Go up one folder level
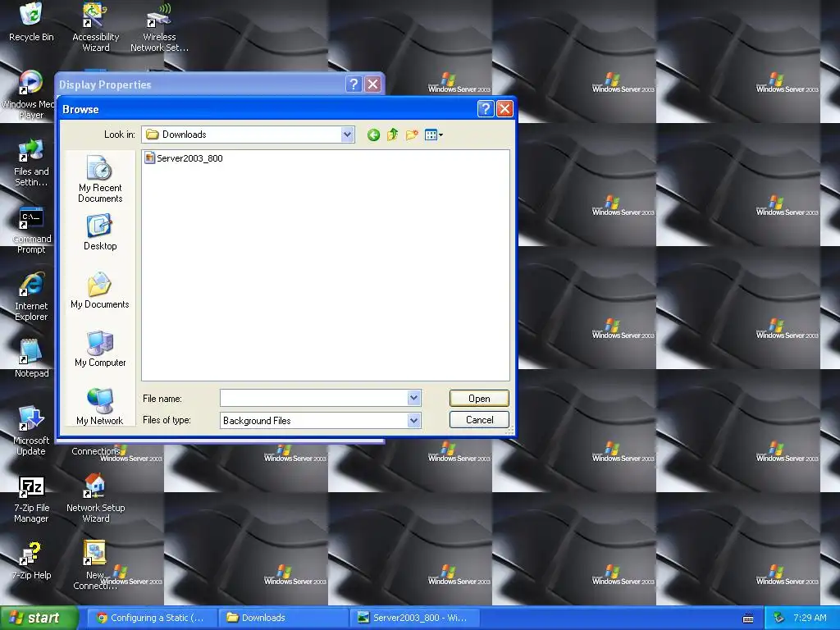Screen dimensions: 840x630 pyautogui.click(x=393, y=135)
